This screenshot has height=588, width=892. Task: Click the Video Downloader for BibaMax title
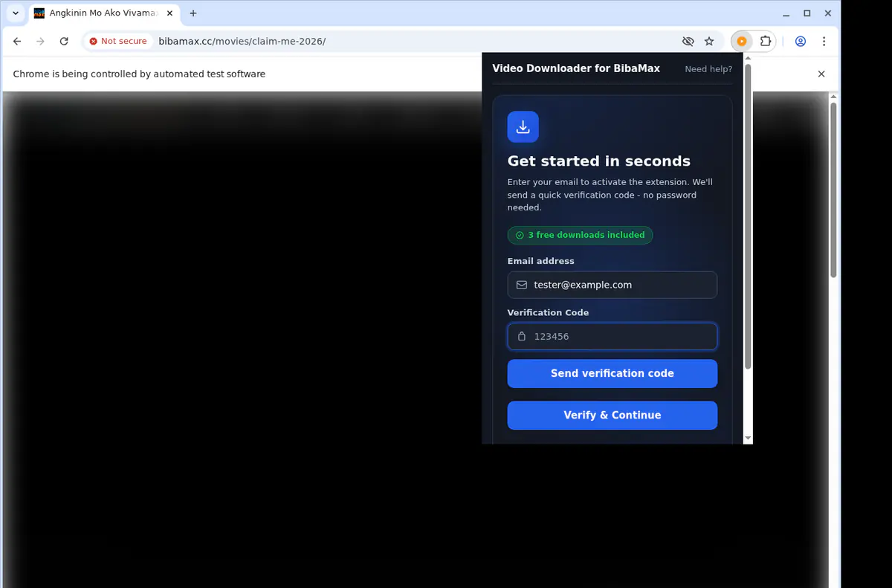point(576,68)
